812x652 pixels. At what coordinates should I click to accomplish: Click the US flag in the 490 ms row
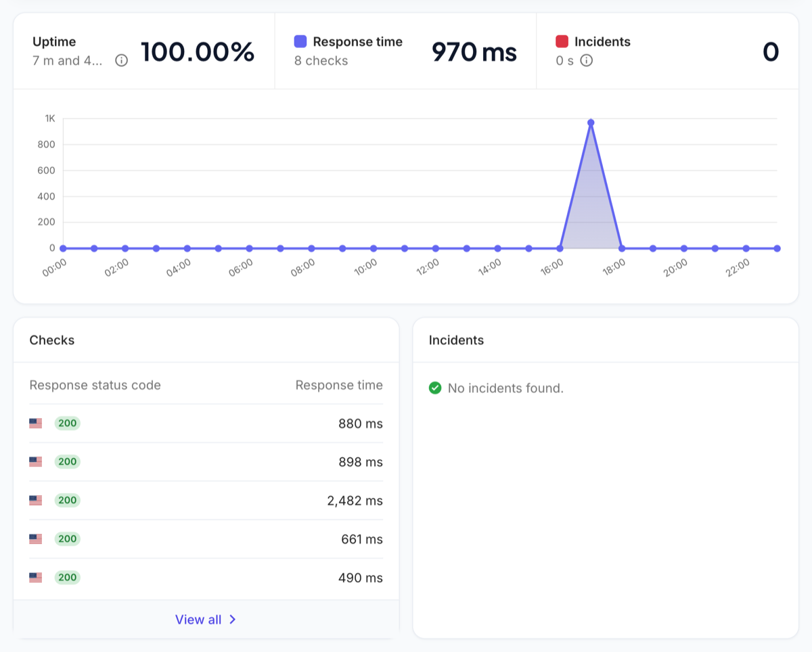coord(36,578)
